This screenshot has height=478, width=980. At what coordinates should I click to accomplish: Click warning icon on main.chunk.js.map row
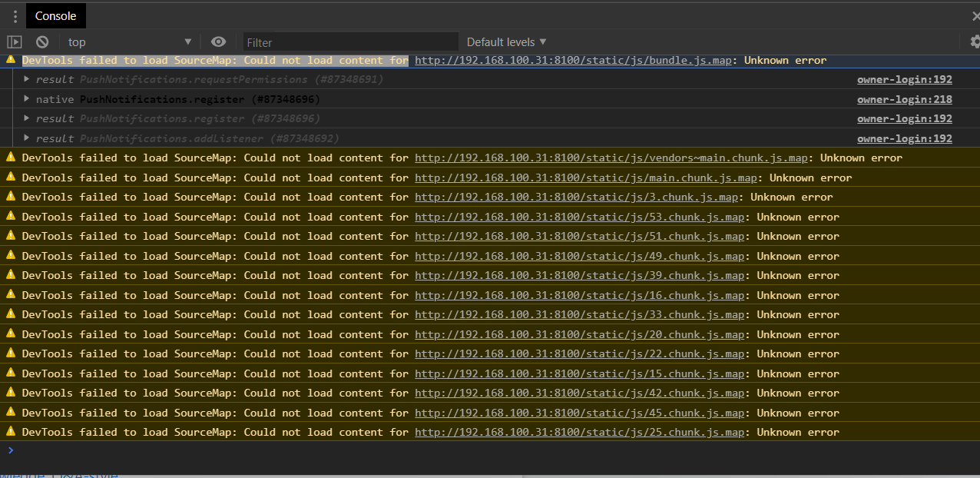point(11,177)
